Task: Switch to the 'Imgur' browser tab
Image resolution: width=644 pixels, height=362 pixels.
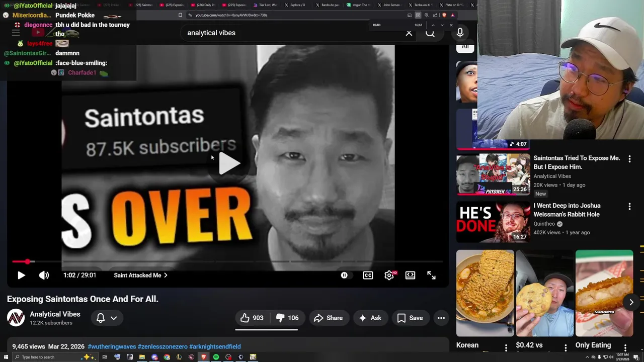Action: tap(359, 5)
